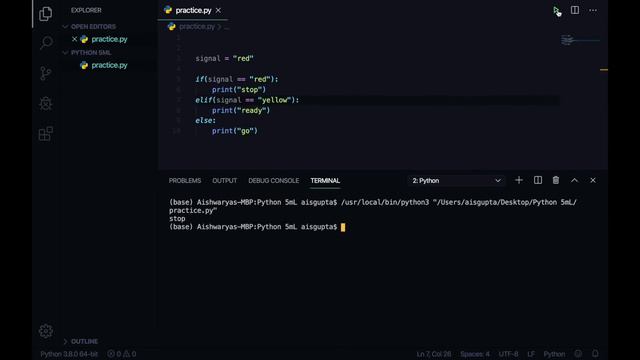The image size is (640, 360).
Task: Switch to the Output tab
Action: point(224,181)
